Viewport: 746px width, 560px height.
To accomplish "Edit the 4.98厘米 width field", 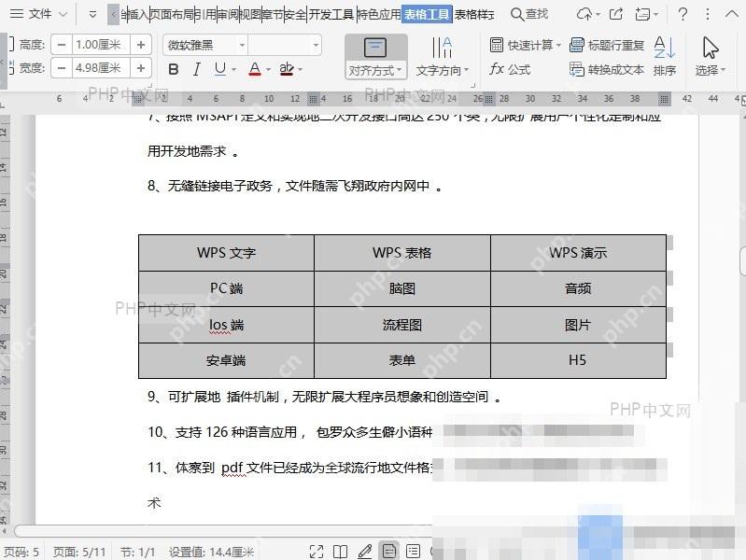I will click(101, 68).
